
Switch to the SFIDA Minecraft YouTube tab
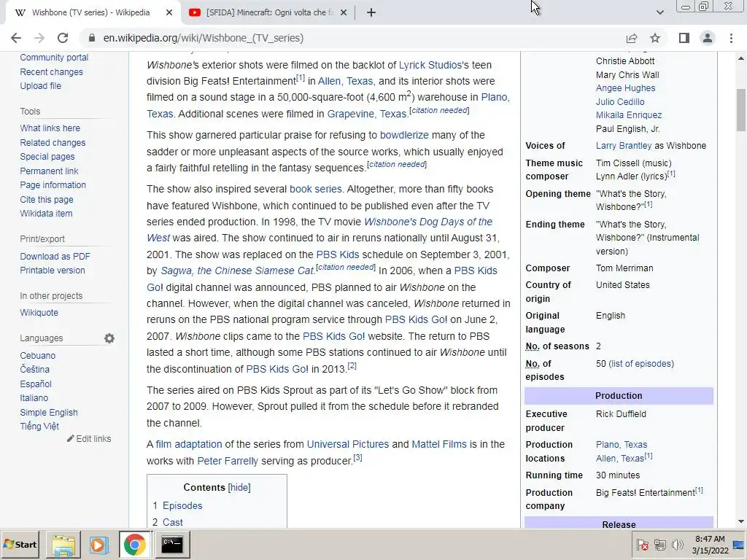point(268,12)
